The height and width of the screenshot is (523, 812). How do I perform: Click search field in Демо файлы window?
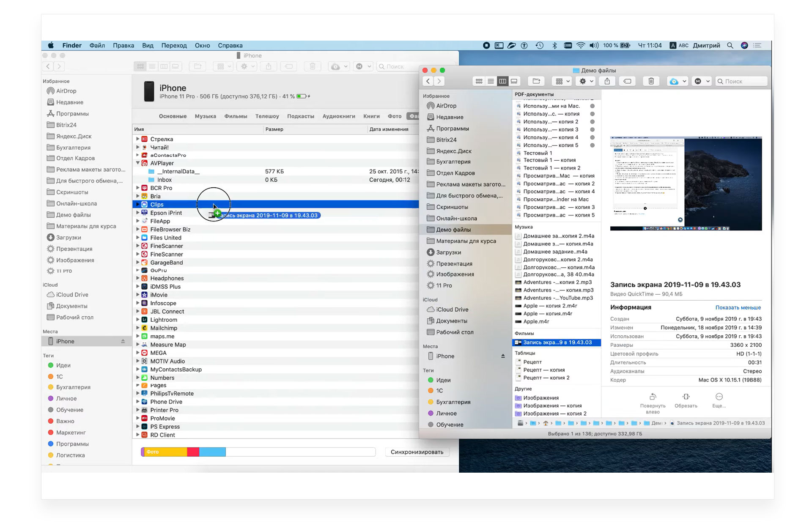[x=741, y=81]
